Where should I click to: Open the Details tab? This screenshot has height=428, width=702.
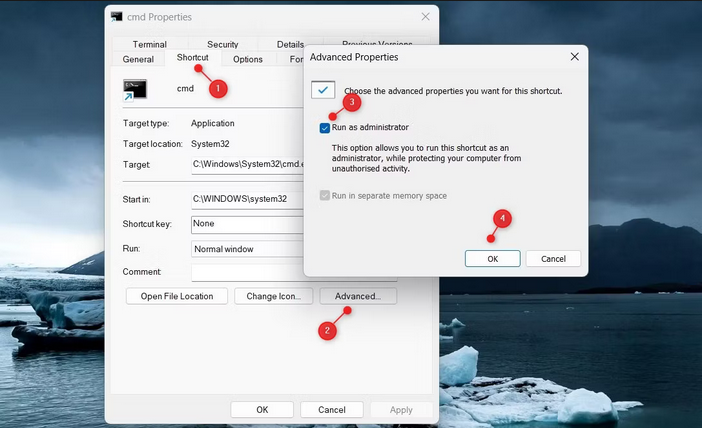290,44
